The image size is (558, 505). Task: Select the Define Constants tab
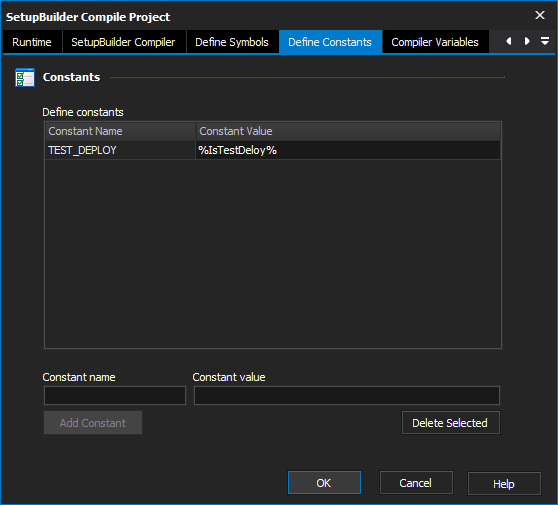[330, 42]
